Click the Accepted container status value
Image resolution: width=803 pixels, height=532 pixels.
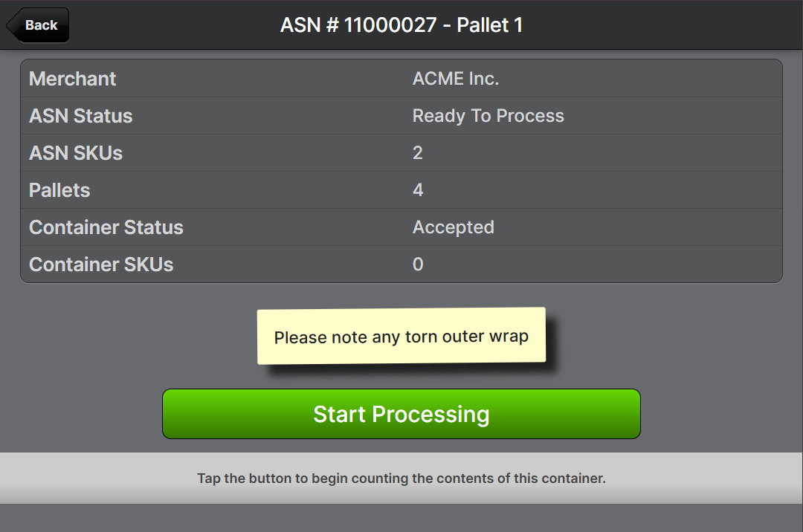[454, 227]
